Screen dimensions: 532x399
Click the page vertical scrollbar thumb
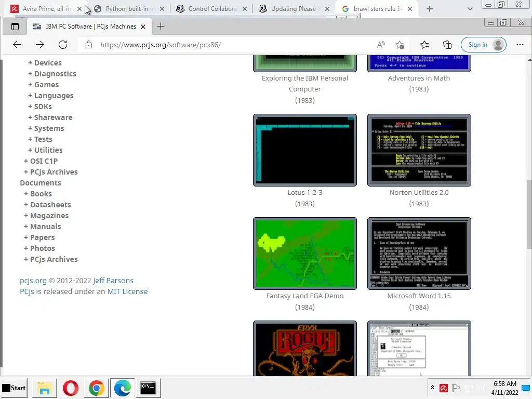529,215
